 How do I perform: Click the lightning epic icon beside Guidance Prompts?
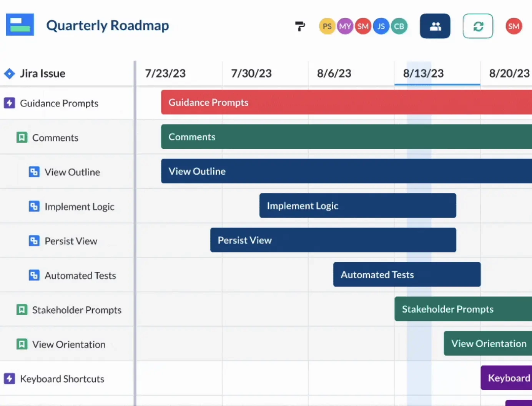[x=9, y=103]
